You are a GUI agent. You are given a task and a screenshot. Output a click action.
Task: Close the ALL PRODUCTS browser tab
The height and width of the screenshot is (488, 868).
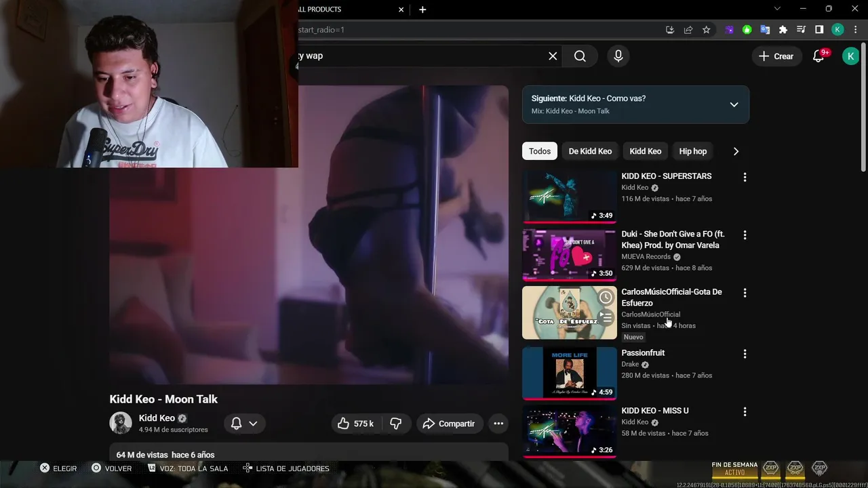pos(401,9)
